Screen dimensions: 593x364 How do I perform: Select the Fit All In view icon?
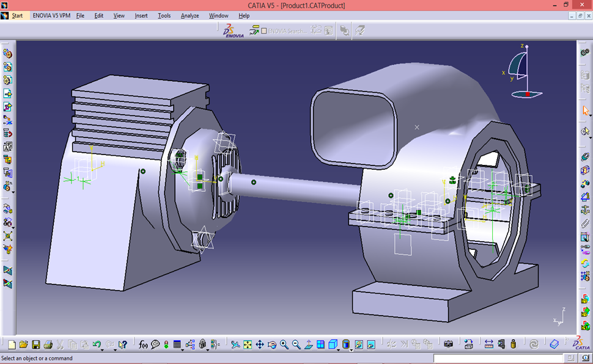[x=248, y=344]
